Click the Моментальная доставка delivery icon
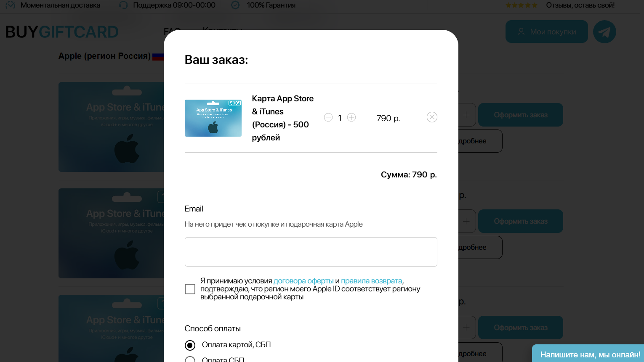Viewport: 644px width, 362px height. click(x=10, y=5)
